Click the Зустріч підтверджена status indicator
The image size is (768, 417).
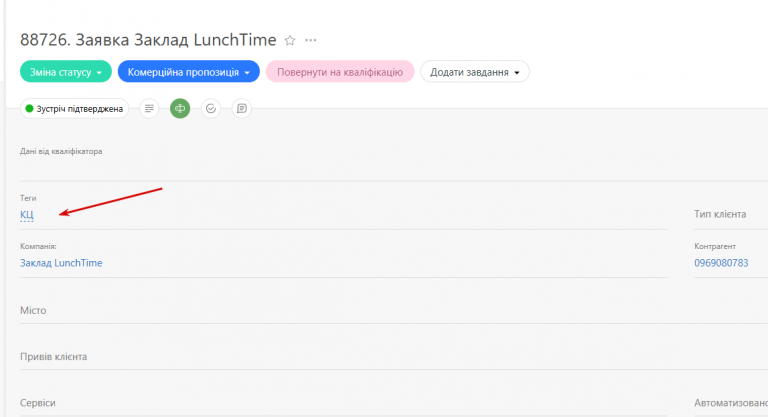[x=74, y=108]
